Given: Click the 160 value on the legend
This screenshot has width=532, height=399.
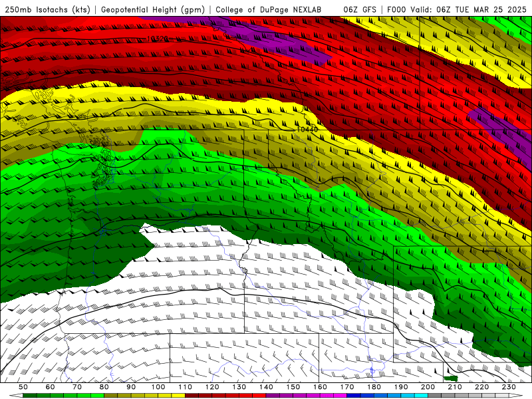Looking at the screenshot, I should 320,387.
